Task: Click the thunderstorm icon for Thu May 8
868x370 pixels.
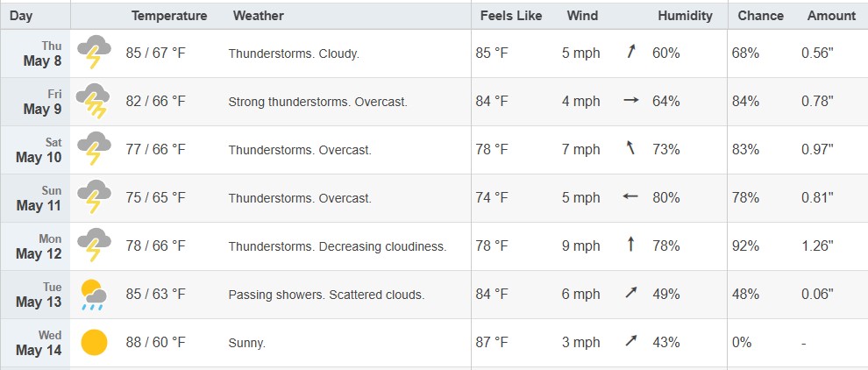Action: point(94,52)
